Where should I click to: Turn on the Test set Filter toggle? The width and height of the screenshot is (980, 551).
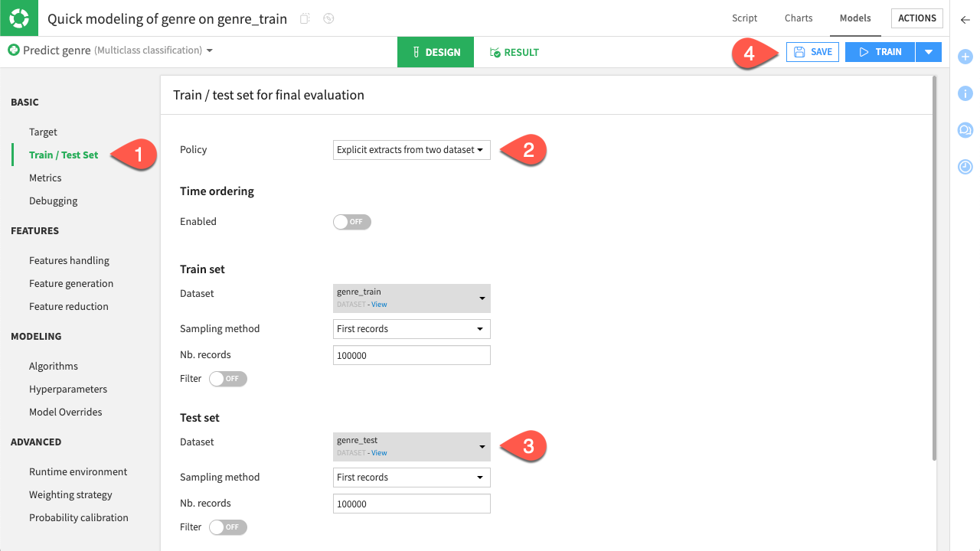coord(227,527)
